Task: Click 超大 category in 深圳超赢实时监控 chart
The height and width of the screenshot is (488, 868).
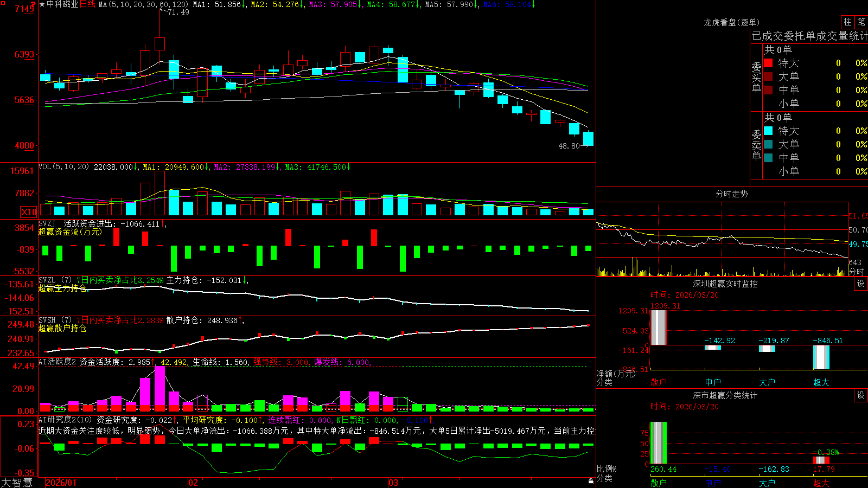Action: click(821, 382)
